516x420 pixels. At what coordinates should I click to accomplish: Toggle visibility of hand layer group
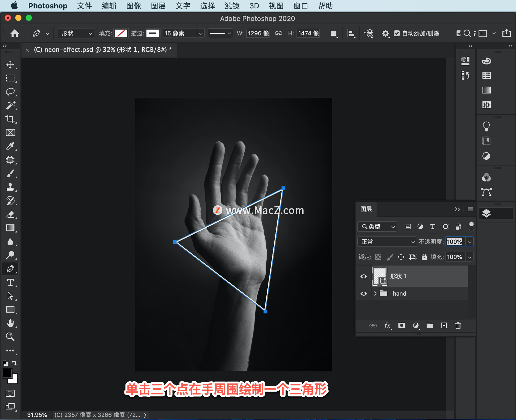pos(363,293)
